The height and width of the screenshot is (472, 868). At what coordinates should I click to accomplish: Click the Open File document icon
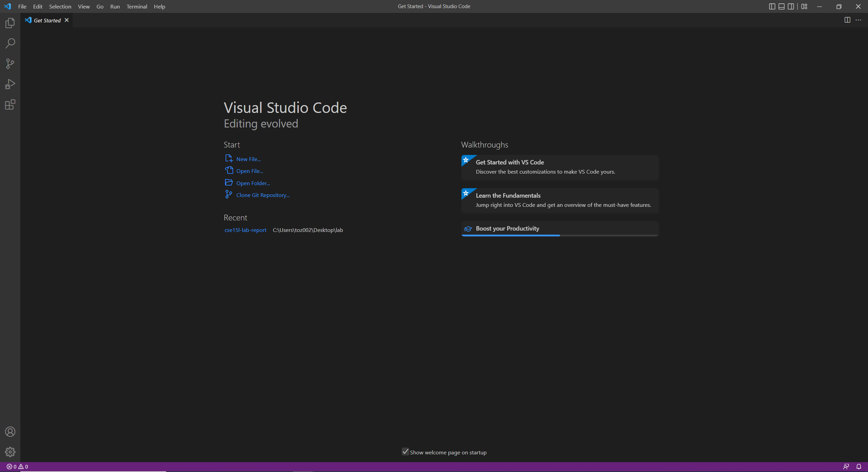point(229,170)
